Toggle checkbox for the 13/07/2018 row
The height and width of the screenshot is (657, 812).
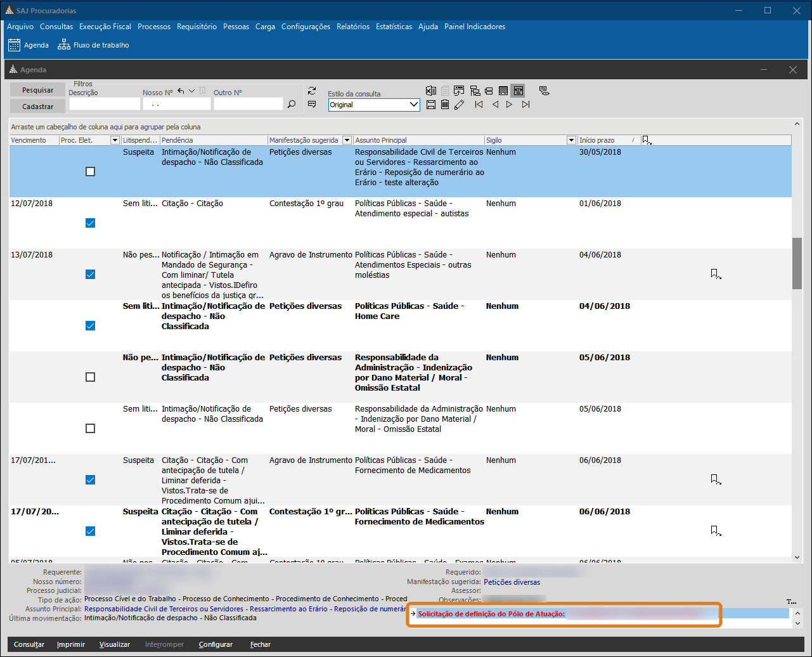pyautogui.click(x=90, y=275)
